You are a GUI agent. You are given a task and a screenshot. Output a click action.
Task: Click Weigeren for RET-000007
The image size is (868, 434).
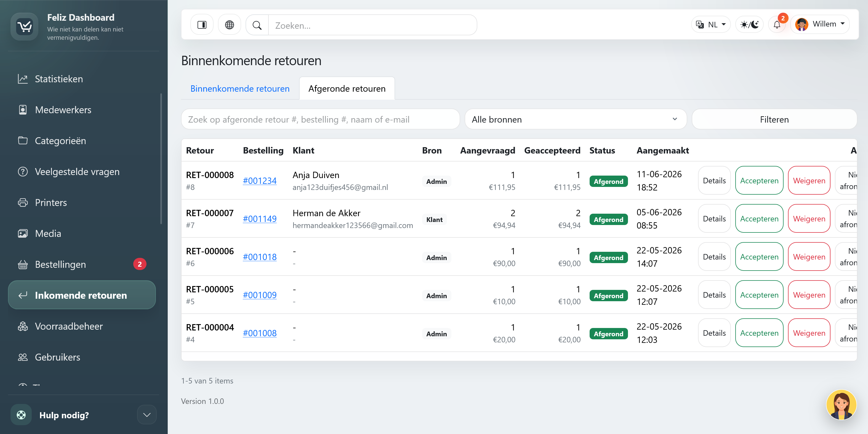tap(809, 218)
